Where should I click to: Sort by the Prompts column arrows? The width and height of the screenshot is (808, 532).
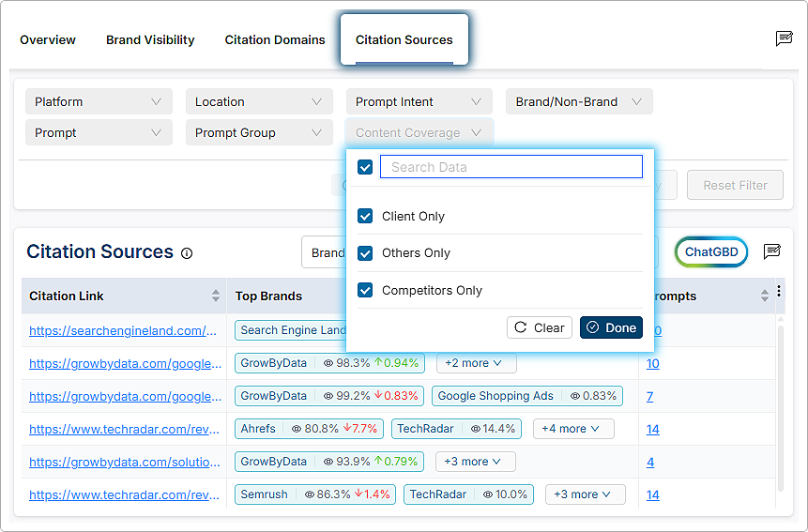pos(764,296)
